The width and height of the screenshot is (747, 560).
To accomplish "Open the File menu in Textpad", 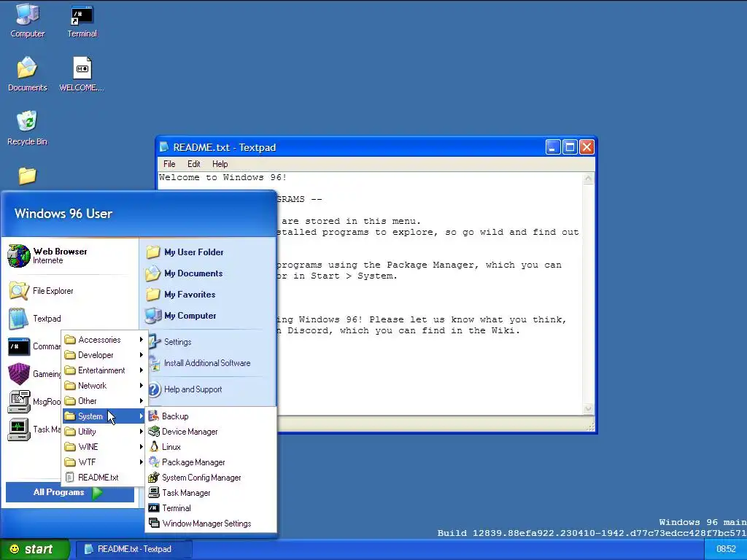I will pyautogui.click(x=169, y=164).
